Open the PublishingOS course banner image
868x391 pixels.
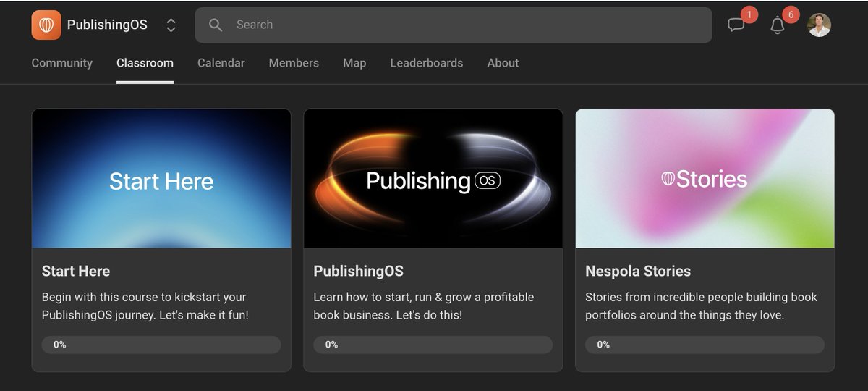click(x=433, y=179)
